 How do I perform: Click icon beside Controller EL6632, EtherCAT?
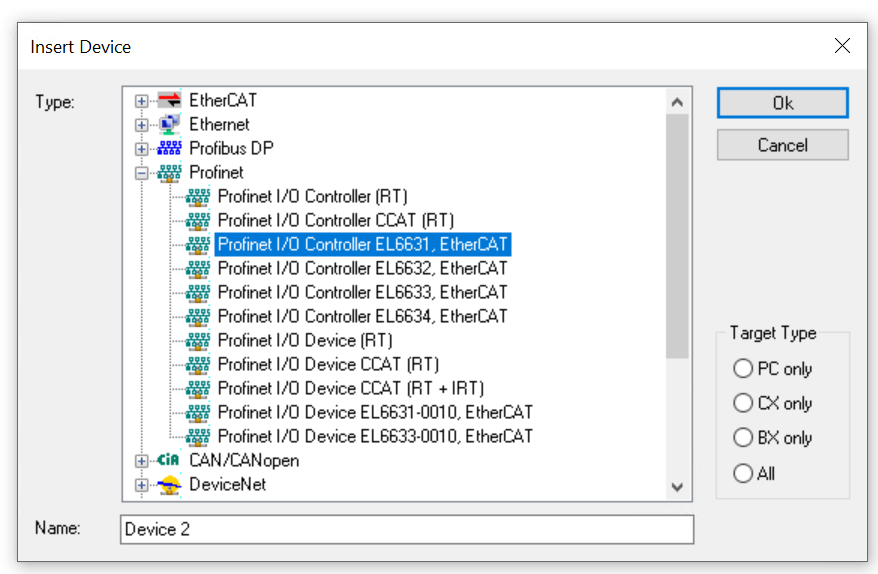[x=198, y=269]
